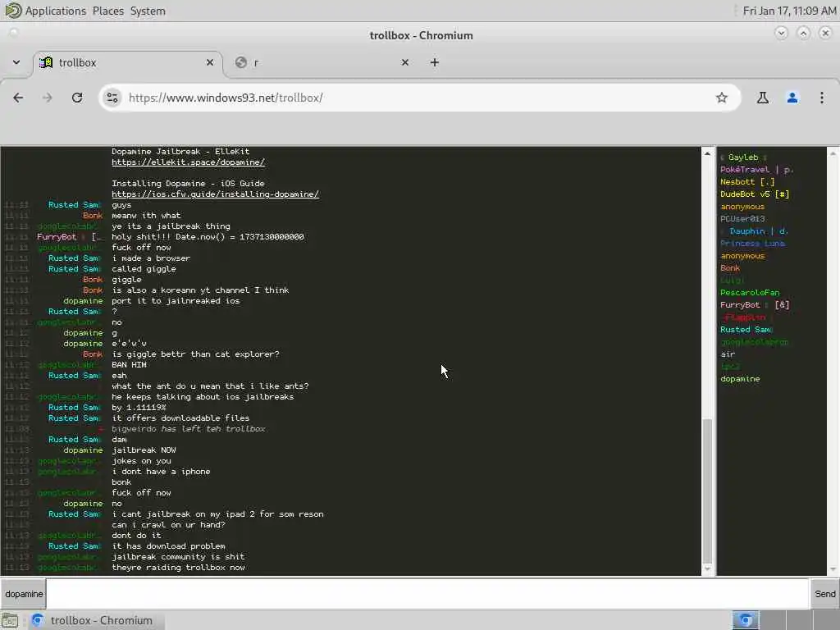840x630 pixels.
Task: Select PescaroloFan in user list
Action: click(750, 293)
